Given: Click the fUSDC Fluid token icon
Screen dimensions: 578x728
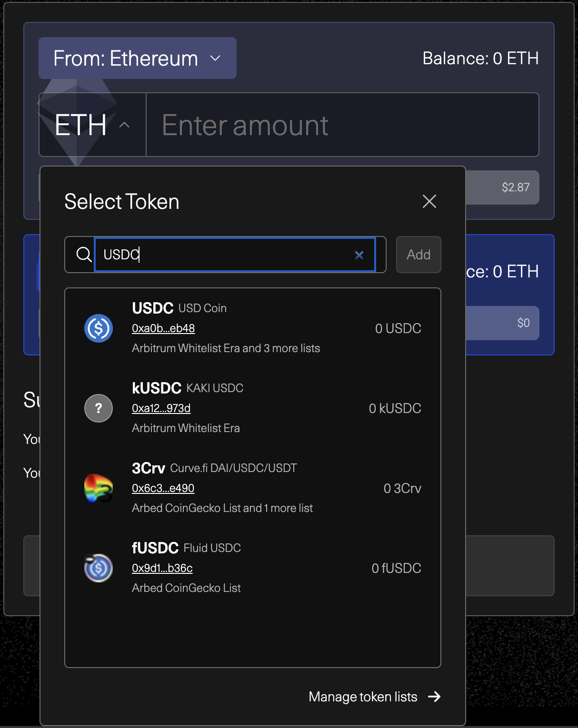Looking at the screenshot, I should 99,568.
